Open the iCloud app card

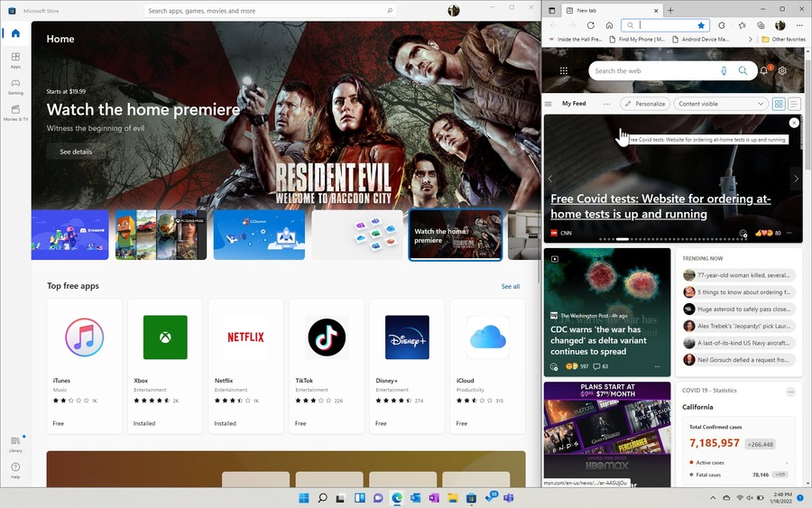488,365
